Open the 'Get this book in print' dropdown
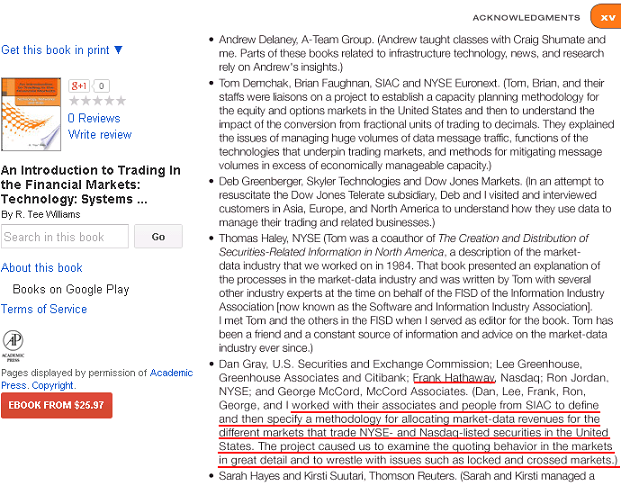Image resolution: width=621 pixels, height=486 pixels. 62,50
